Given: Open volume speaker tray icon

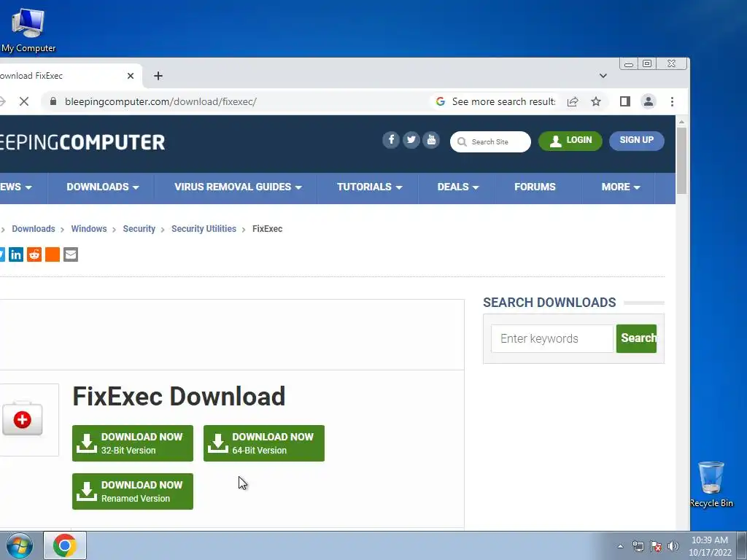Looking at the screenshot, I should tap(673, 546).
